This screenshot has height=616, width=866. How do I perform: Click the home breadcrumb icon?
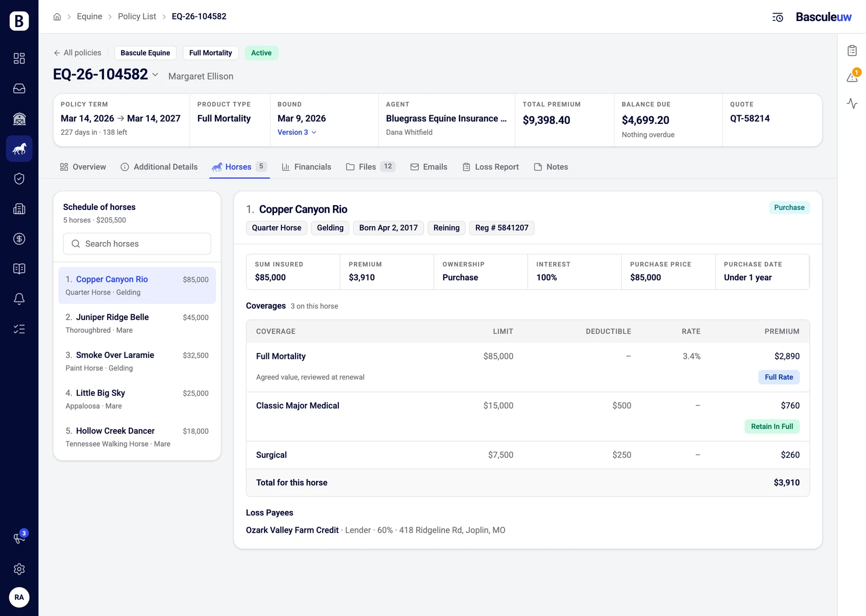57,17
